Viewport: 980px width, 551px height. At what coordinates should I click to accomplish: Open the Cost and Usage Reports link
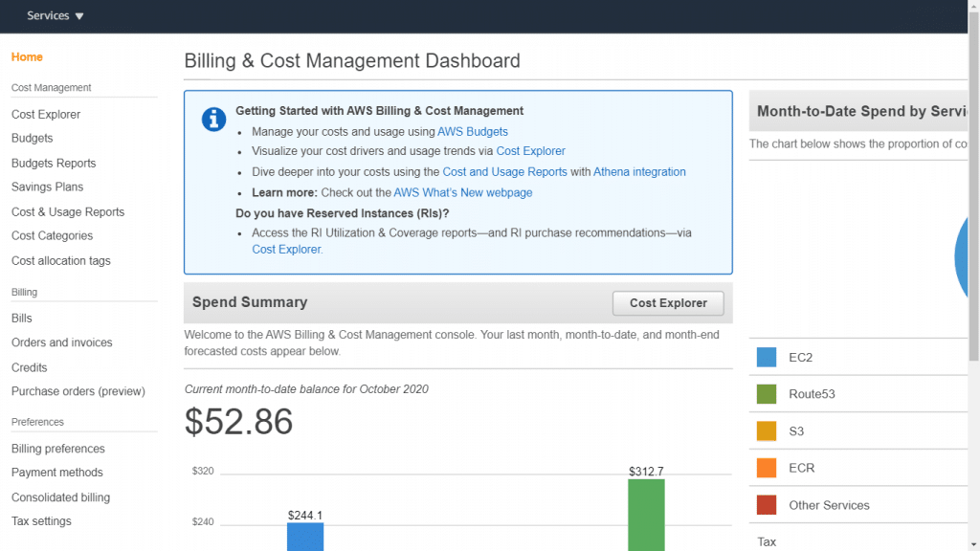click(x=504, y=172)
